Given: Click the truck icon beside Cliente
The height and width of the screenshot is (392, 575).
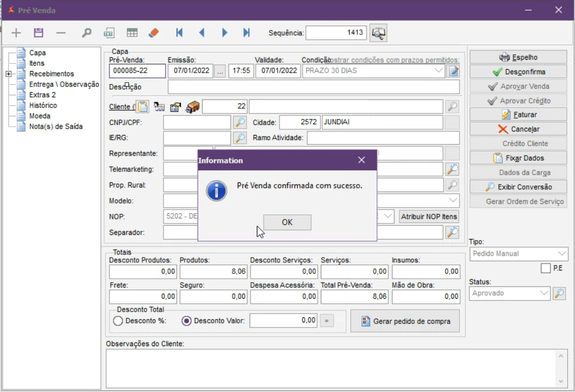Looking at the screenshot, I should pyautogui.click(x=192, y=107).
